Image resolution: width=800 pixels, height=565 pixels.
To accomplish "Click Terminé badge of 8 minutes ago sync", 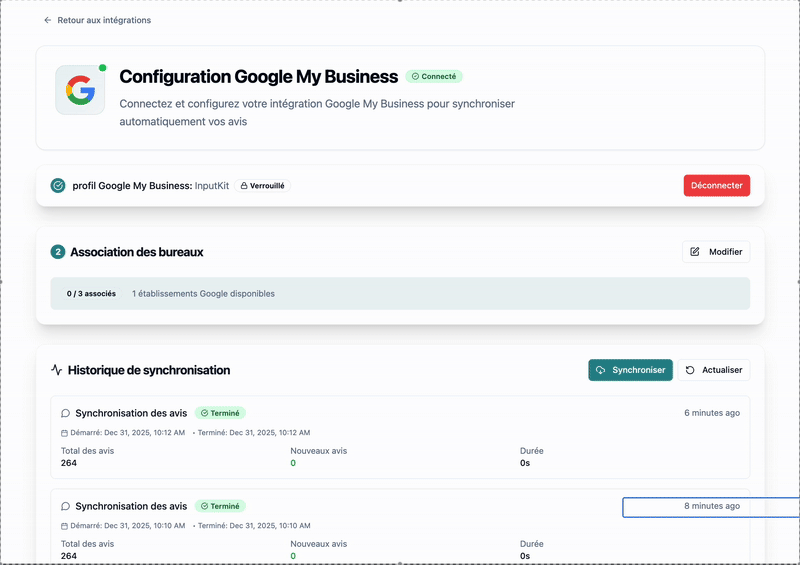I will 220,506.
